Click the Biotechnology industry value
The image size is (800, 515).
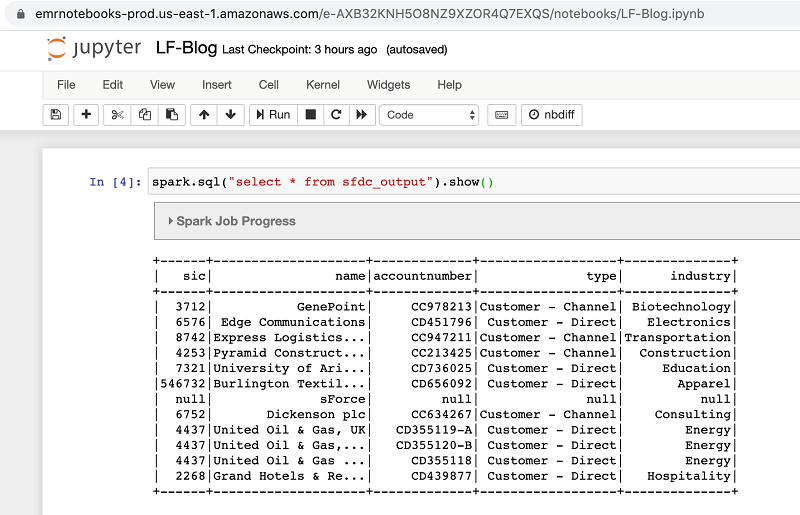point(681,307)
